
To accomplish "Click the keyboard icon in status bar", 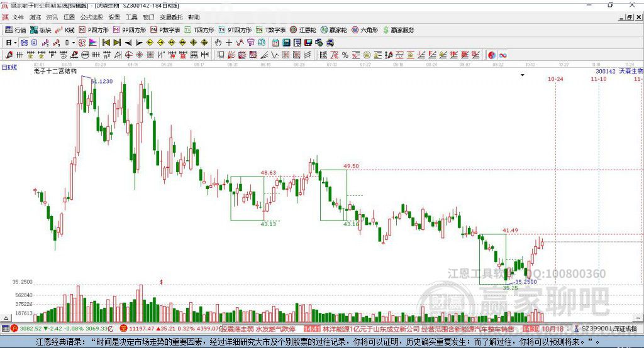I will [5, 329].
